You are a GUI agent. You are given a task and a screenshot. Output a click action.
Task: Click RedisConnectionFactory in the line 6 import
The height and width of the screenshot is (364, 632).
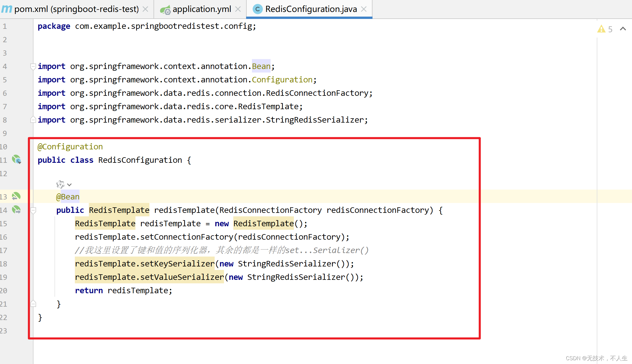coord(317,93)
